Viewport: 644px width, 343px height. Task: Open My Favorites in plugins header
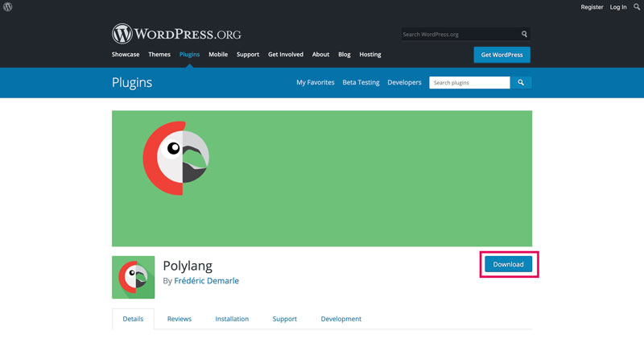pyautogui.click(x=315, y=83)
